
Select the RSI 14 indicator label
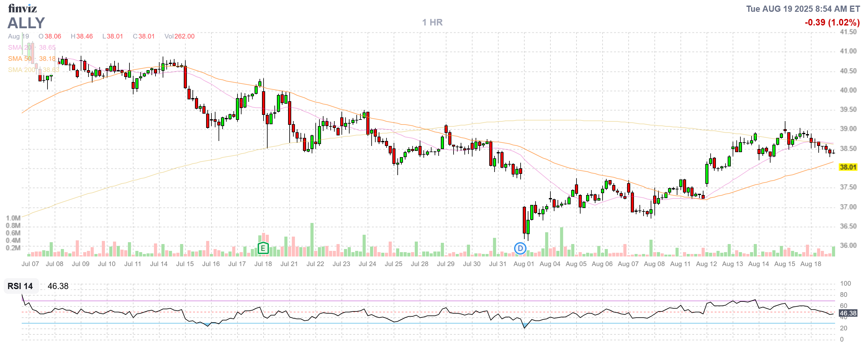[x=20, y=286]
